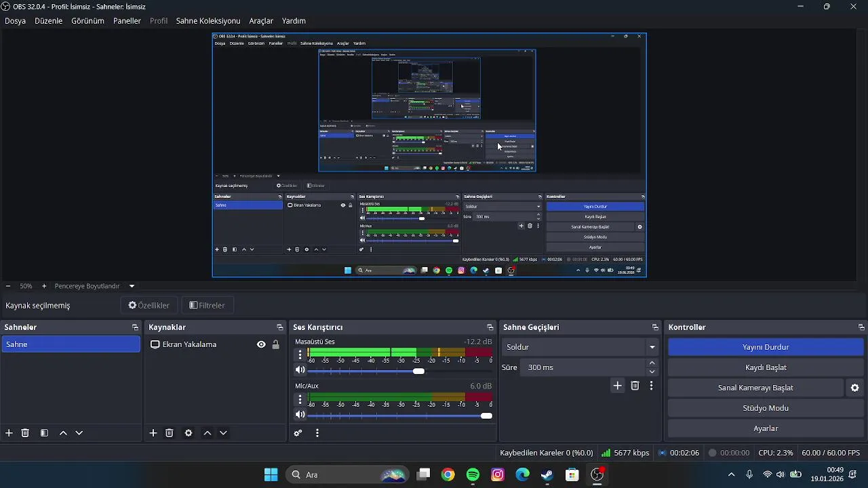Click Yayını Durdur to stop streaming
The height and width of the screenshot is (488, 868).
click(766, 347)
